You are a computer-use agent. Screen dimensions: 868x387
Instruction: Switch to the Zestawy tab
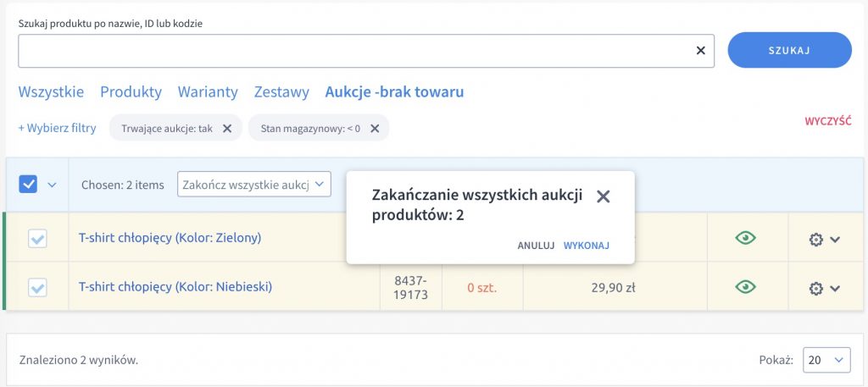pos(281,91)
